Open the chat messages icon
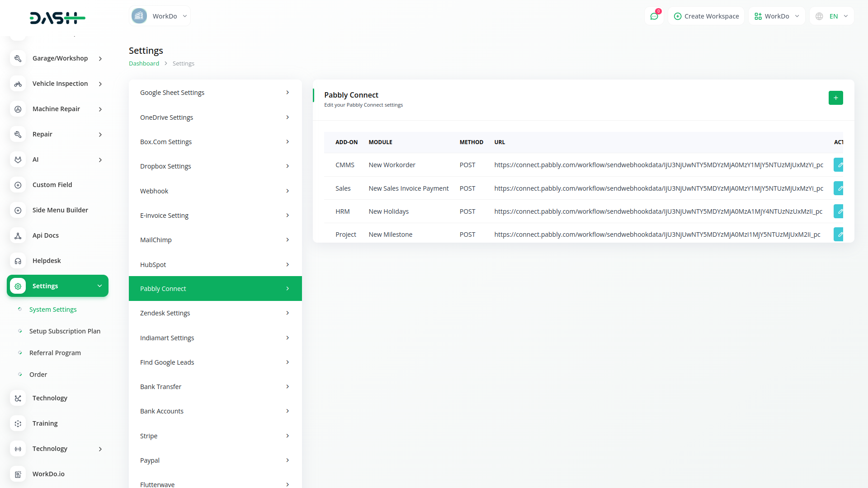The height and width of the screenshot is (488, 868). [654, 16]
